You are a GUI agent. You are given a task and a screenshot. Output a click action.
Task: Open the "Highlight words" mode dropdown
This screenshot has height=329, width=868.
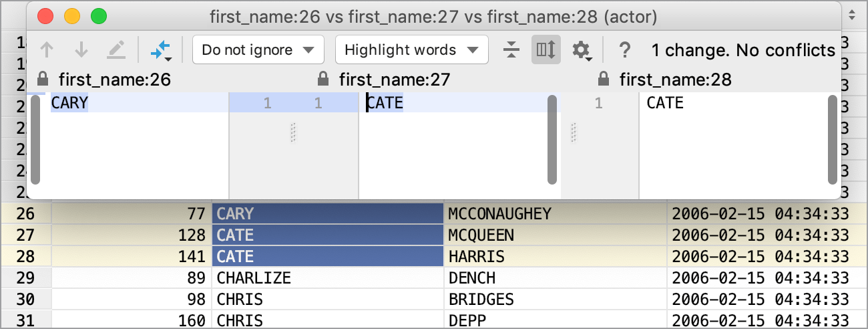[411, 49]
